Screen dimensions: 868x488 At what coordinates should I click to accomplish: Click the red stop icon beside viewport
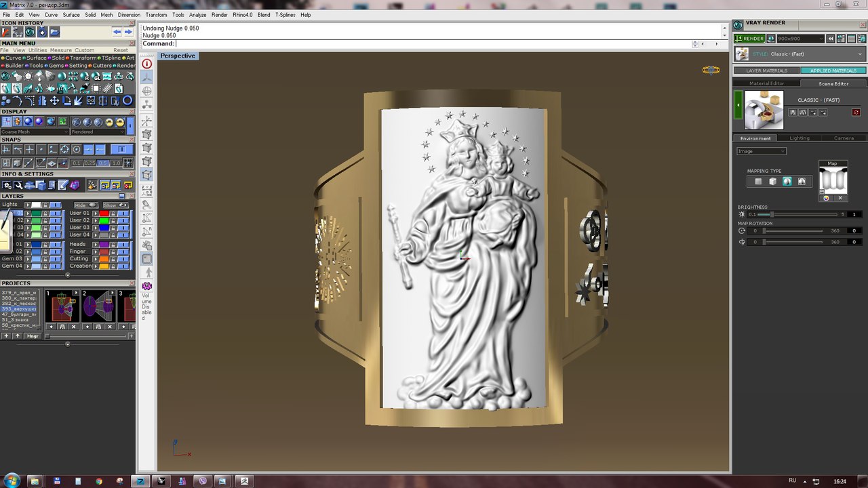pos(146,64)
